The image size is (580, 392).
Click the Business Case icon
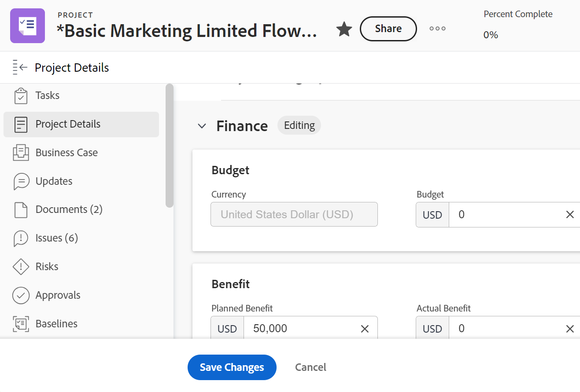click(21, 153)
